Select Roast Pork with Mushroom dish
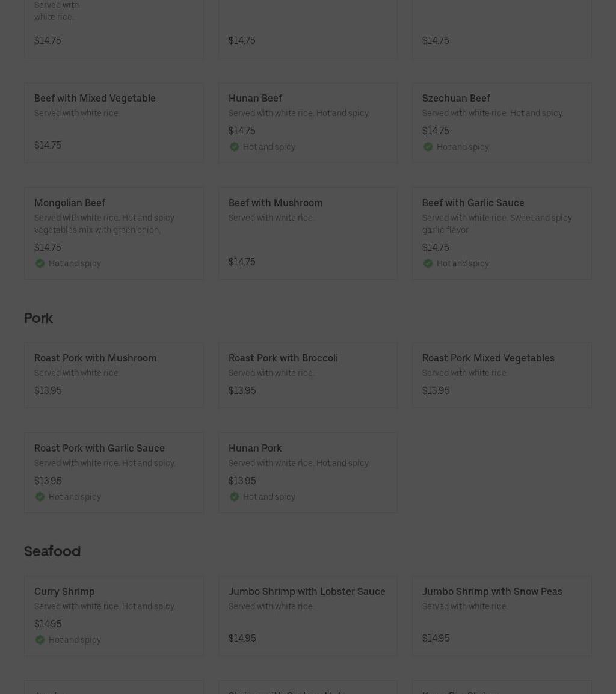This screenshot has width=616, height=694. pyautogui.click(x=95, y=358)
